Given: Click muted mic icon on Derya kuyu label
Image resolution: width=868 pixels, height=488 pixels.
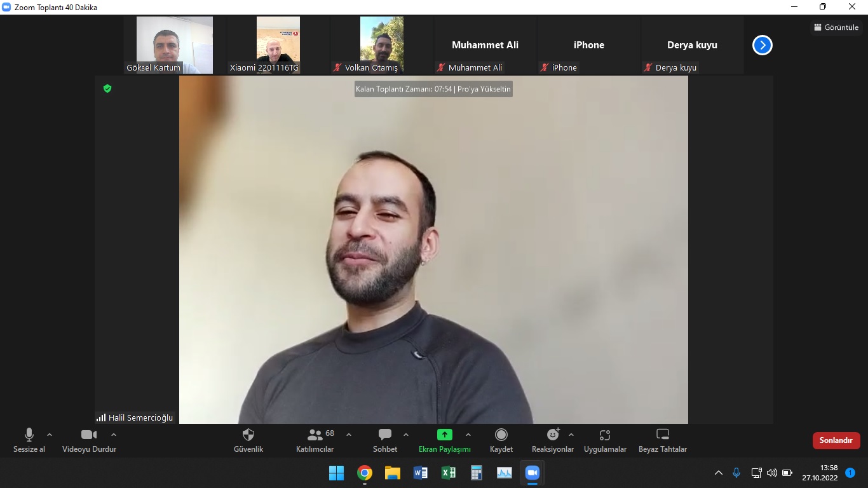Looking at the screenshot, I should pos(648,67).
